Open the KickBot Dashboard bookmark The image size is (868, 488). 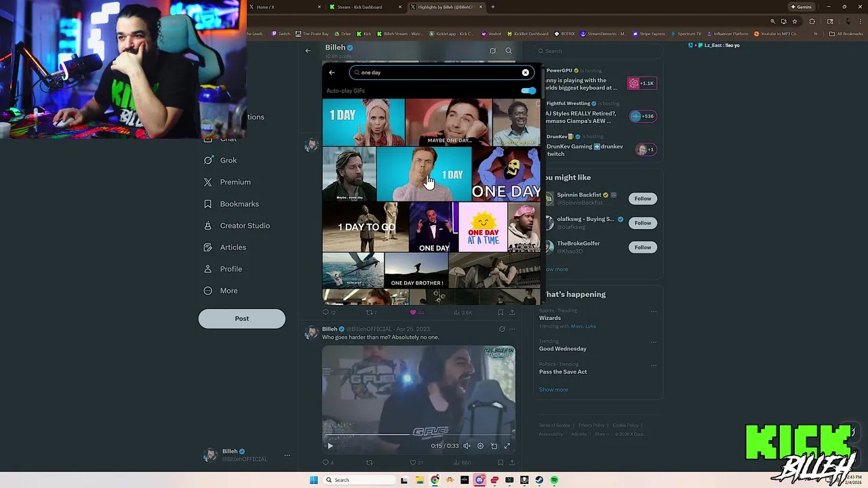coord(527,34)
